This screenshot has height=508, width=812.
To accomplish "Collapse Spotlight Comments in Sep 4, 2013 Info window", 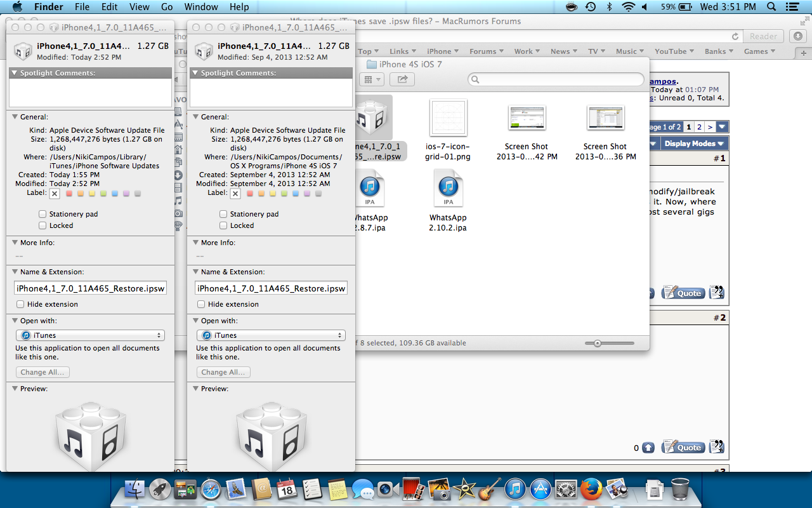I will 195,73.
